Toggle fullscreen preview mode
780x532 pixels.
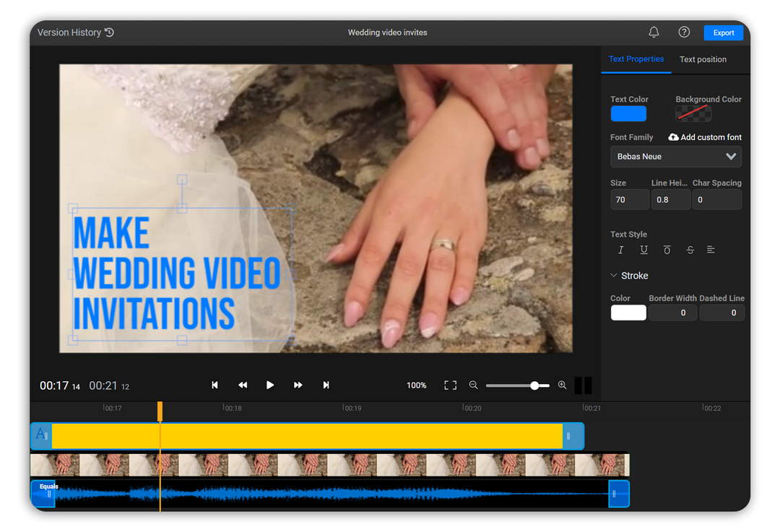449,385
